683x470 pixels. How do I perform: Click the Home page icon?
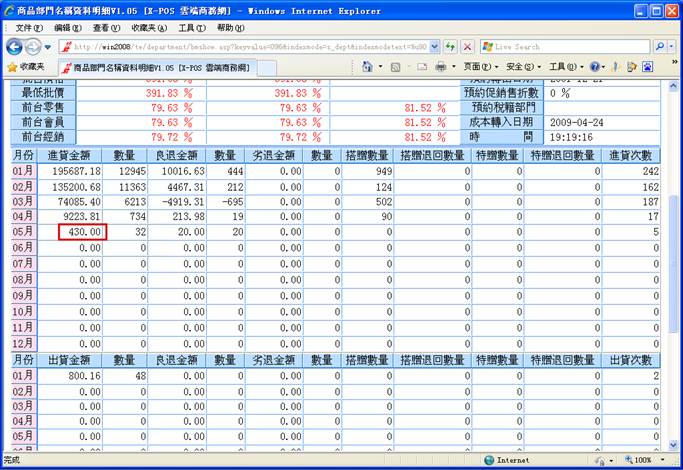[368, 67]
